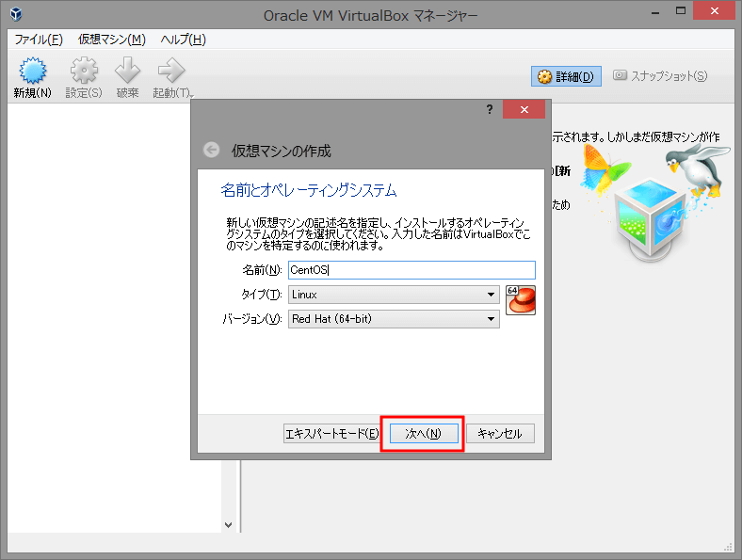Image resolution: width=742 pixels, height=560 pixels.
Task: Open the ヘルプ(H) menu
Action: coord(183,40)
